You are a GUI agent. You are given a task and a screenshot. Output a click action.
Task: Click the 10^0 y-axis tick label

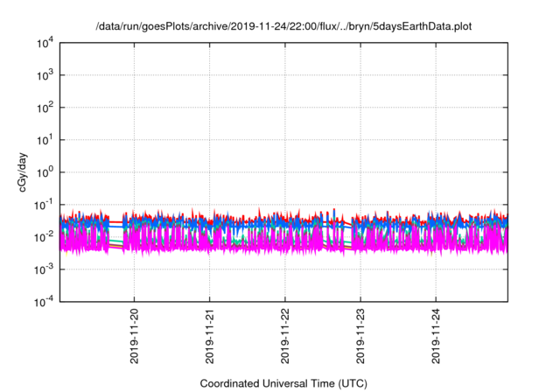tap(44, 172)
